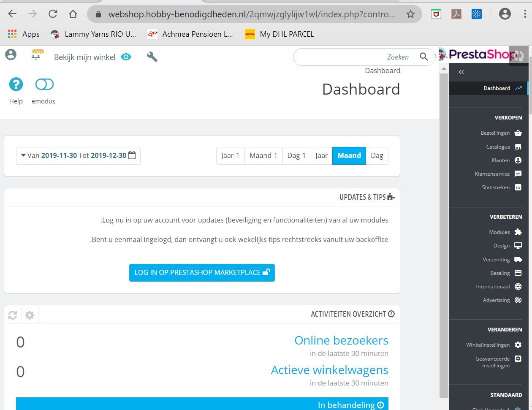Click the Bekijk mijn winkel link
Viewport: 532px width, 410px height.
click(x=84, y=57)
